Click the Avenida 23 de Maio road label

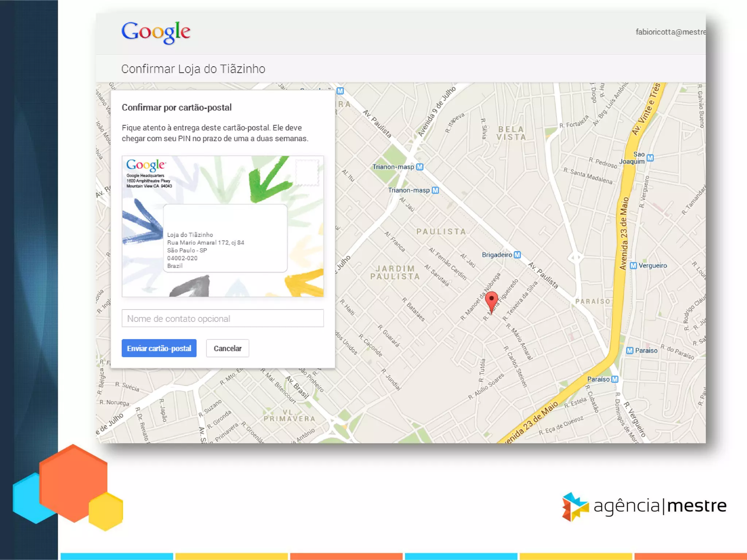pos(624,233)
